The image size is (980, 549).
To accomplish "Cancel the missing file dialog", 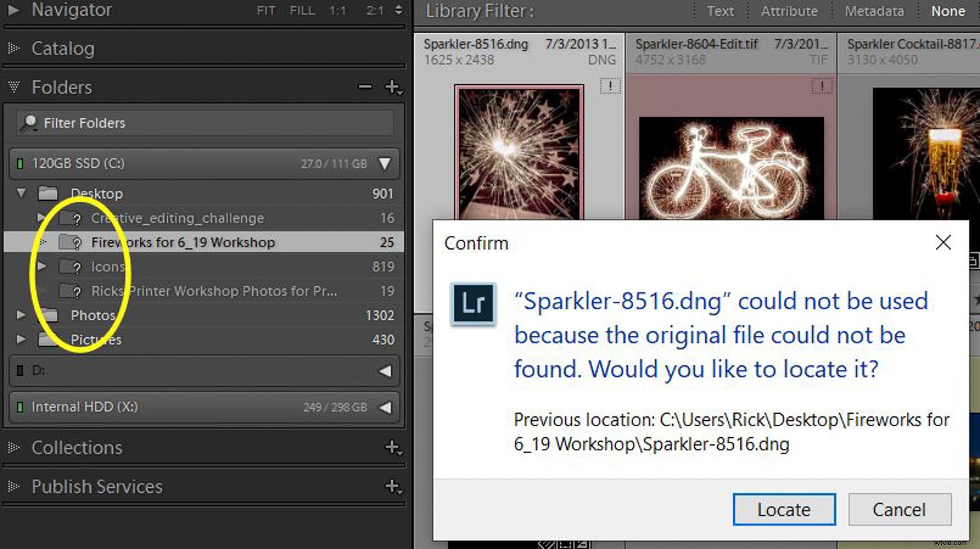I will [x=900, y=509].
